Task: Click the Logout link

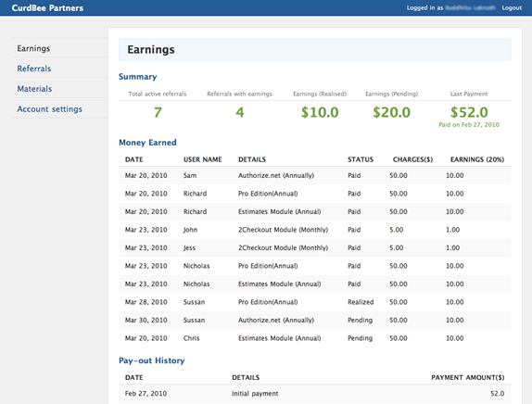Action: click(512, 7)
